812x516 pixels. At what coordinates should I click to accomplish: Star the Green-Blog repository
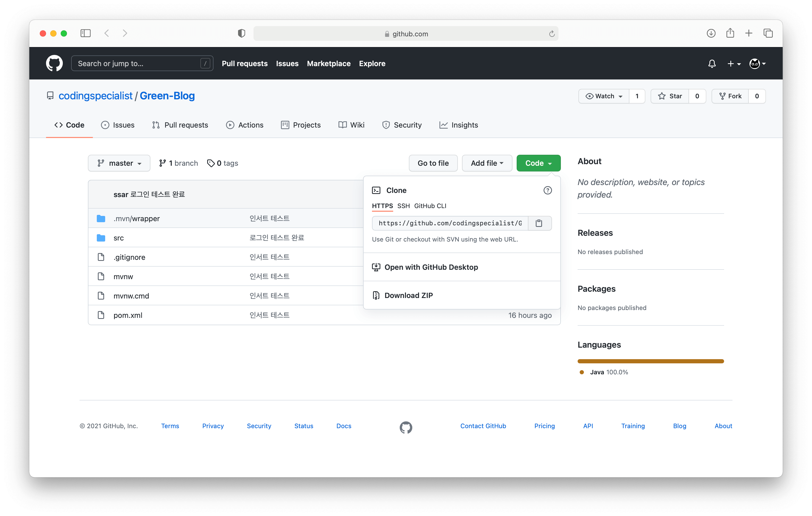(x=670, y=96)
